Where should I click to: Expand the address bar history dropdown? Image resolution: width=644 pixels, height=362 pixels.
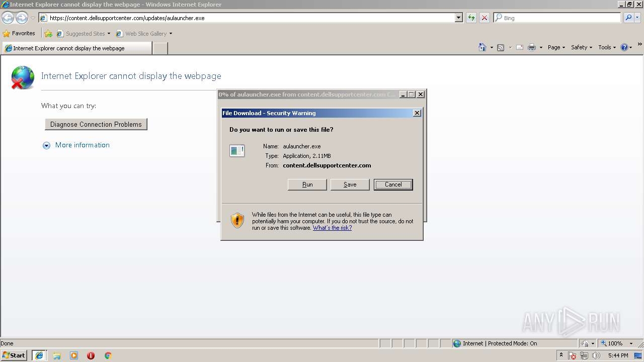458,18
